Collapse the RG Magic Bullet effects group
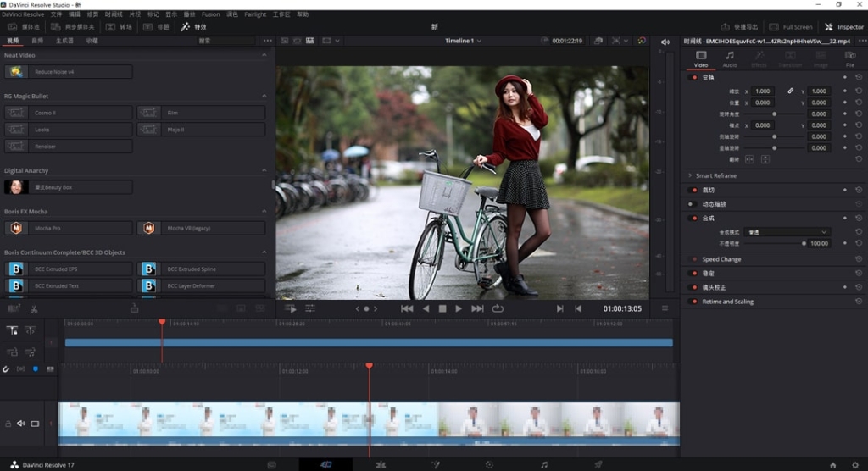 [264, 97]
